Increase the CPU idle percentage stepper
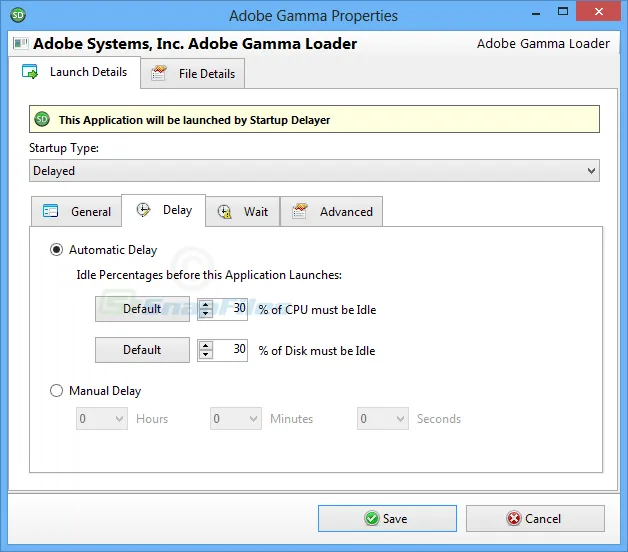 click(x=206, y=304)
